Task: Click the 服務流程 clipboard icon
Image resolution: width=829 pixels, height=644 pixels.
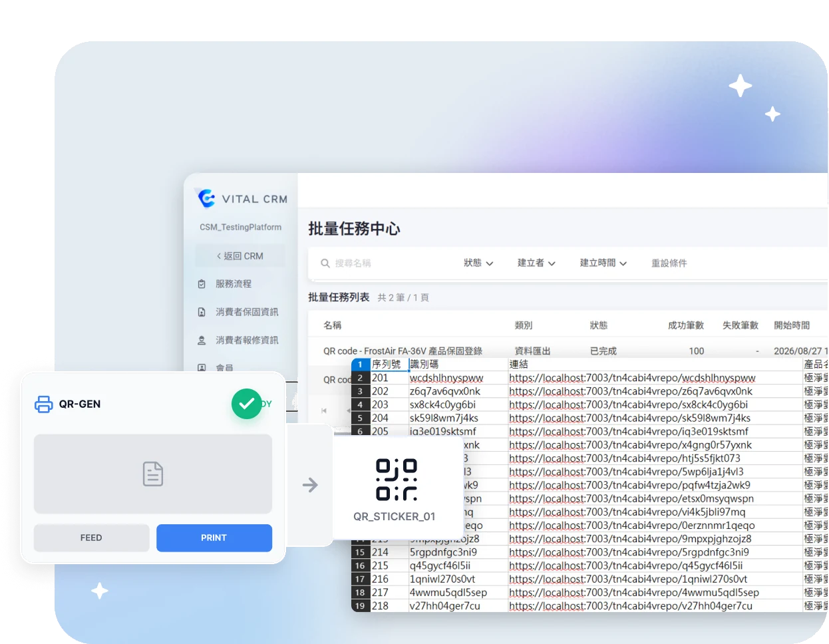Action: [202, 284]
